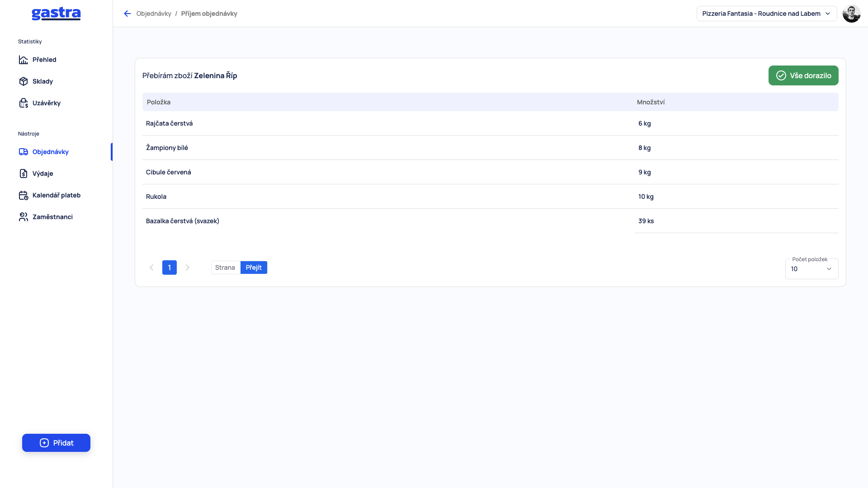The width and height of the screenshot is (868, 488).
Task: Click the Rukola row
Action: pos(490,197)
